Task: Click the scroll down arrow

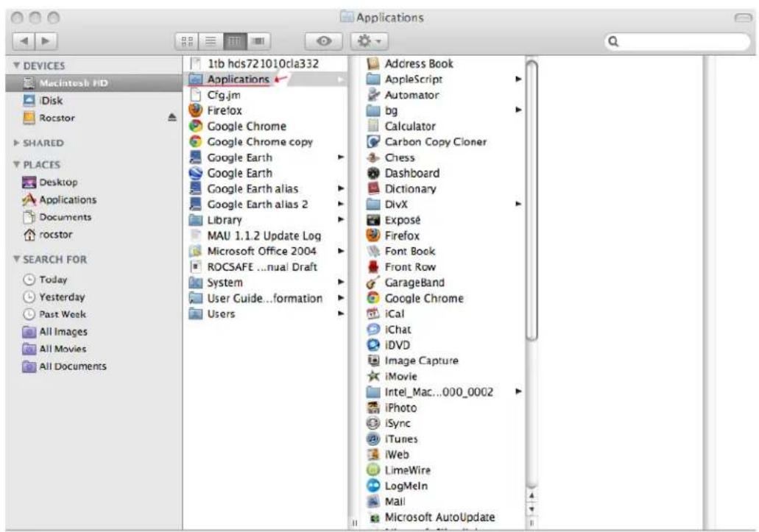Action: pyautogui.click(x=532, y=508)
